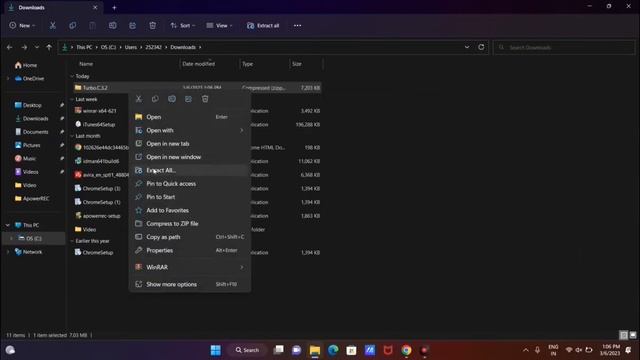
Task: Launch Microsoft Edge from the taskbar
Action: 333,350
